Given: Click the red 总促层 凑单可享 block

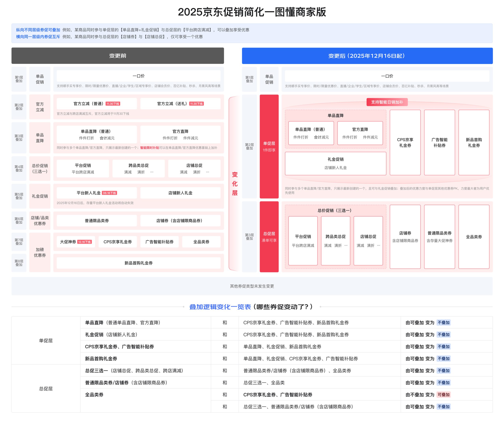Looking at the screenshot, I should [269, 237].
